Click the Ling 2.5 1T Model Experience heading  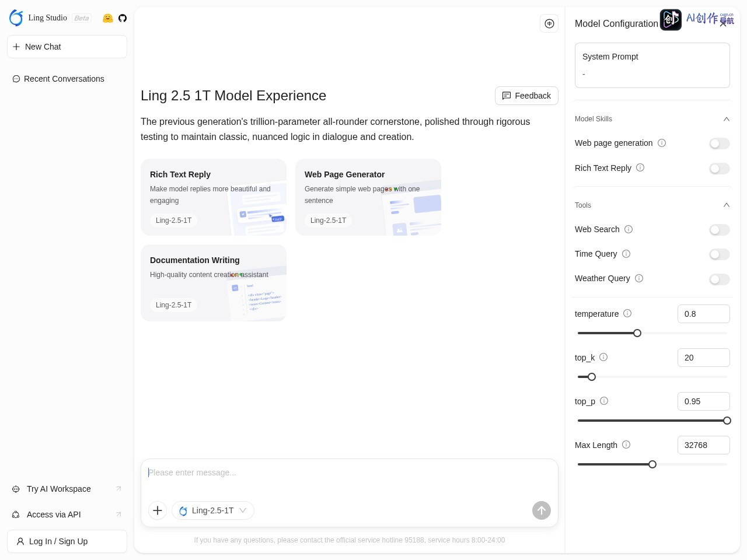pyautogui.click(x=233, y=96)
